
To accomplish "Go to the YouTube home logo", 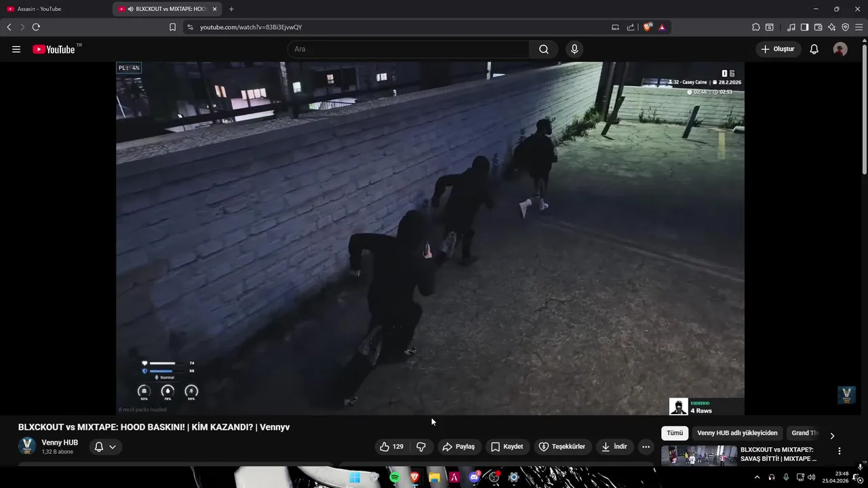I will [x=54, y=49].
